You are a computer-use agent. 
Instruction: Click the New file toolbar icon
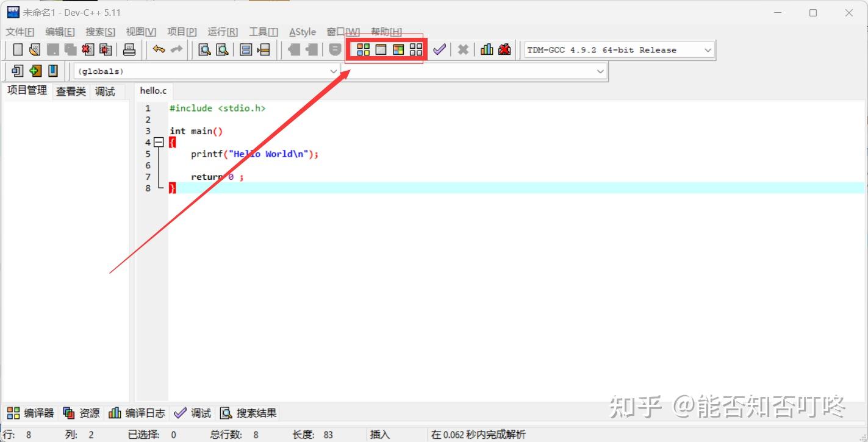[x=18, y=50]
